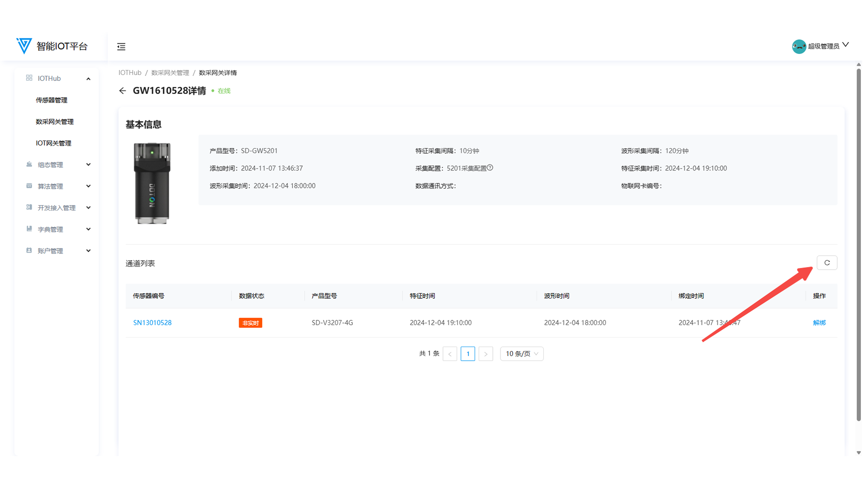The image size is (868, 488).
Task: Click 解绑 to unbind the sensor
Action: pyautogui.click(x=819, y=323)
